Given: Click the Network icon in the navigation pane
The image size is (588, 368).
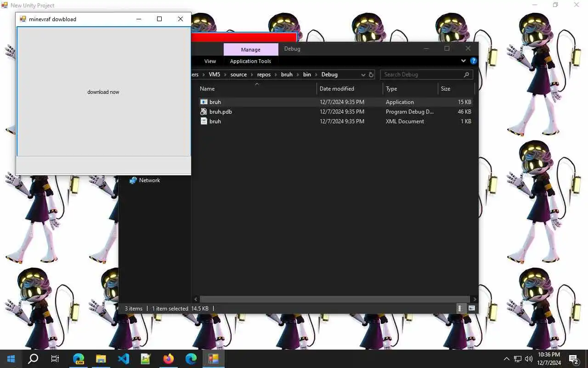Looking at the screenshot, I should point(133,180).
